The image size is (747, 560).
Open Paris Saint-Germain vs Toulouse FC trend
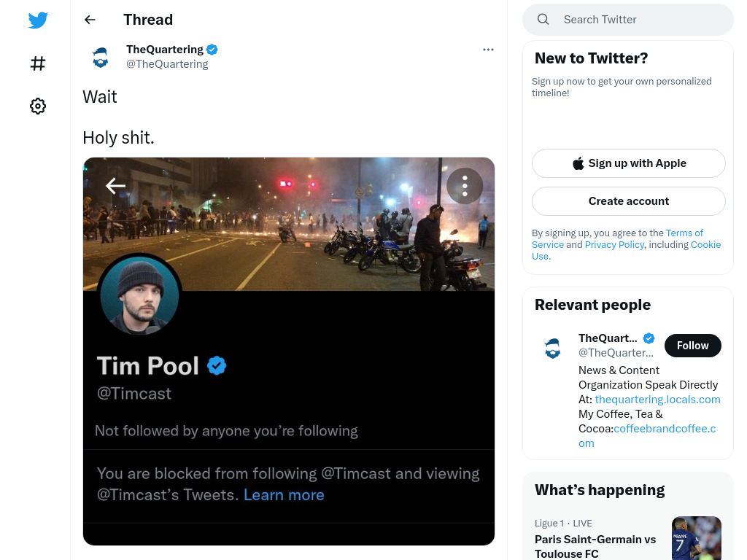[595, 546]
